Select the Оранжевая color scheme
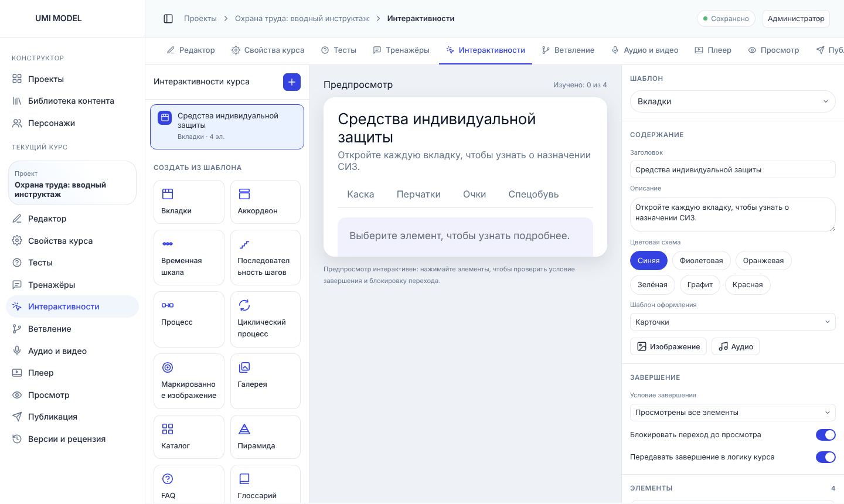Screen dimensions: 844x504 click(x=763, y=261)
